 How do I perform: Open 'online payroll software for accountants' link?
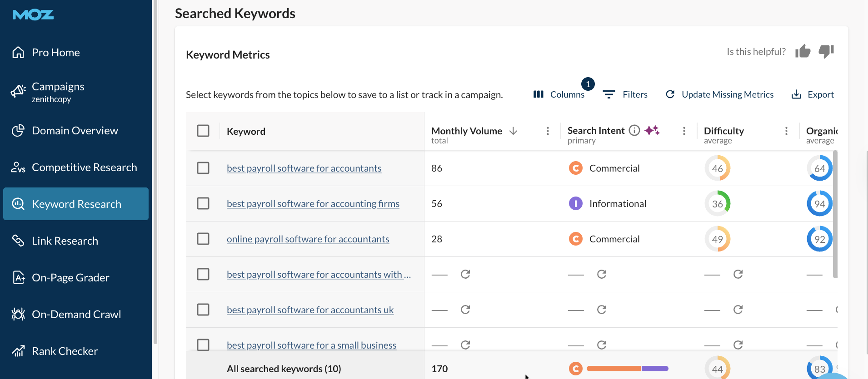click(x=308, y=239)
